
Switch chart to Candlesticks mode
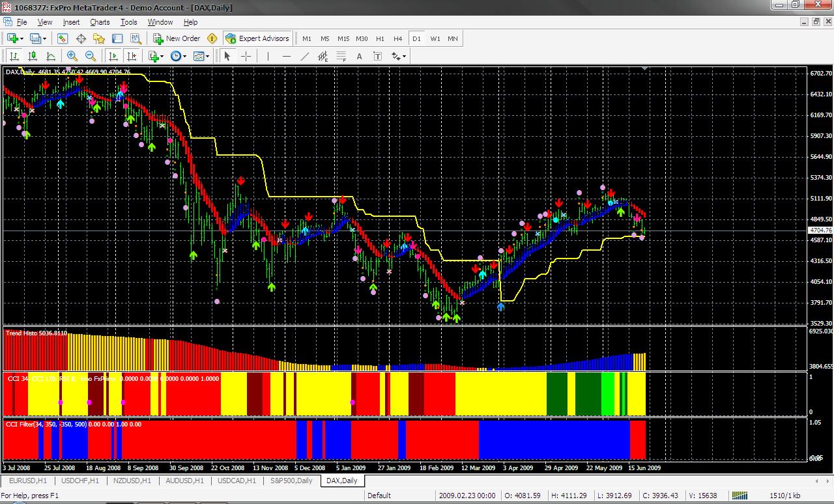[32, 57]
